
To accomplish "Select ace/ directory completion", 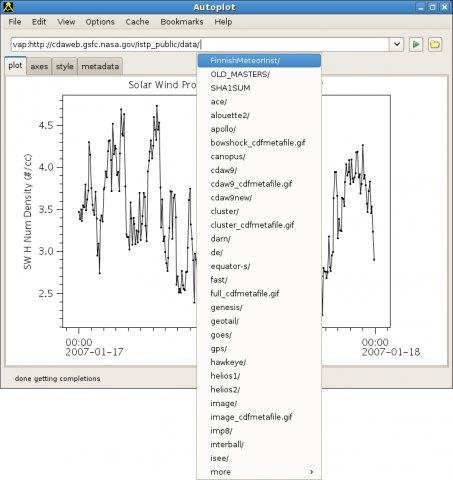I will (x=259, y=102).
